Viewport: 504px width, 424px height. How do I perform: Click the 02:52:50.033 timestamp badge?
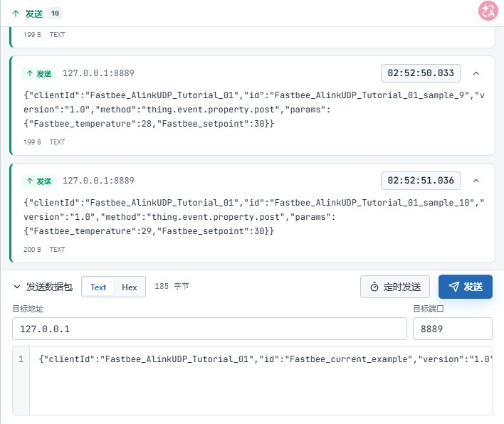(421, 73)
